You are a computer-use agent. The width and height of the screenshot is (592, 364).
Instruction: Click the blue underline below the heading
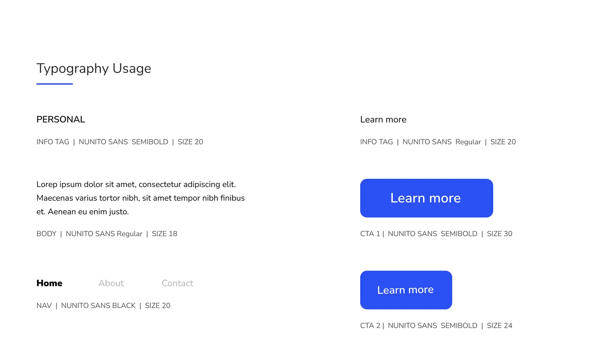pyautogui.click(x=55, y=84)
